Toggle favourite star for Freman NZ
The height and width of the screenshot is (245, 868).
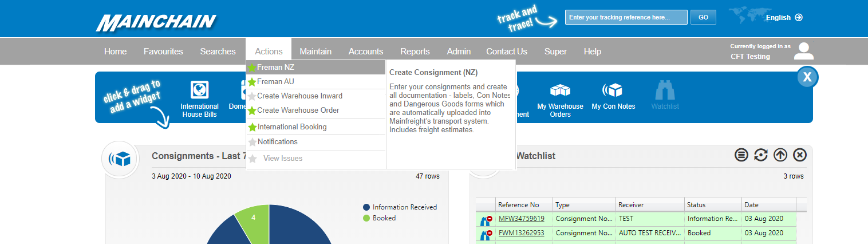point(252,68)
